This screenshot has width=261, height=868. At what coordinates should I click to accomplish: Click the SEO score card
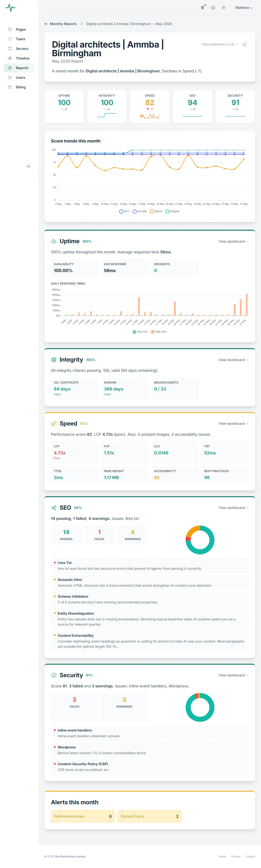pyautogui.click(x=192, y=106)
